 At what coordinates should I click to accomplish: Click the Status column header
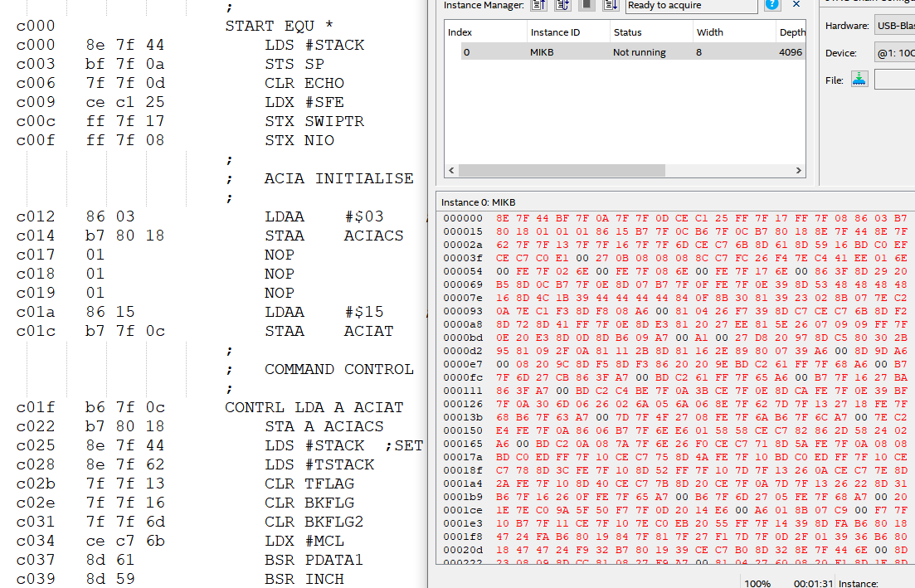point(650,32)
